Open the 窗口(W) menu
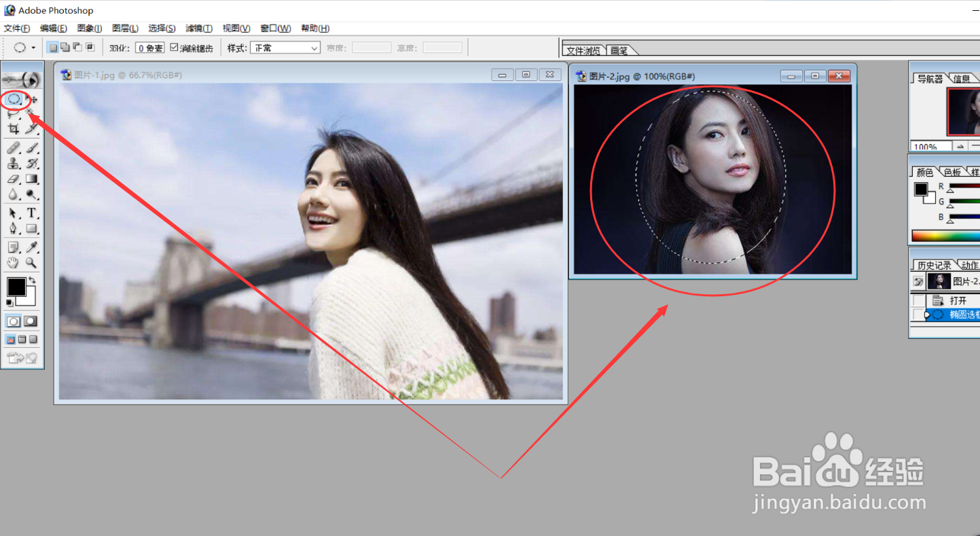 276,28
